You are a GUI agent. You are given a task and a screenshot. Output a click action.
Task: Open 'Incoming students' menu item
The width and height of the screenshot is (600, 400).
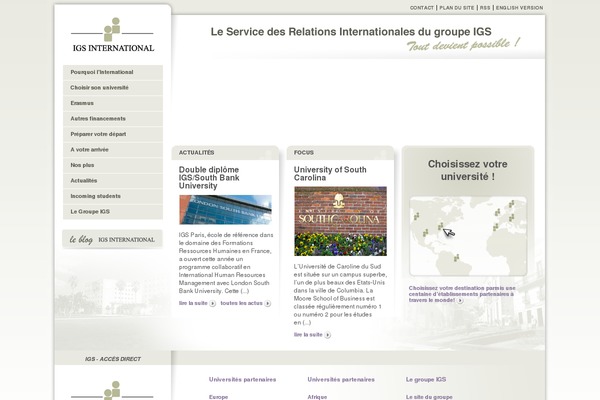pos(113,196)
